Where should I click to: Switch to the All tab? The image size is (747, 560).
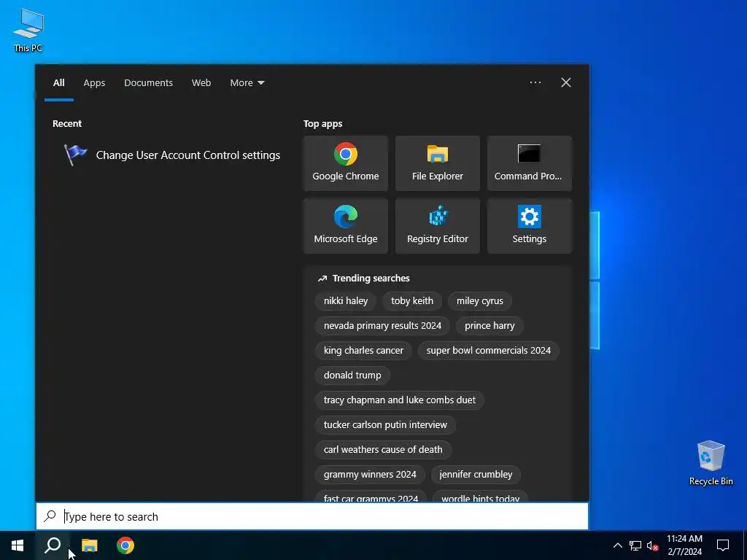58,83
